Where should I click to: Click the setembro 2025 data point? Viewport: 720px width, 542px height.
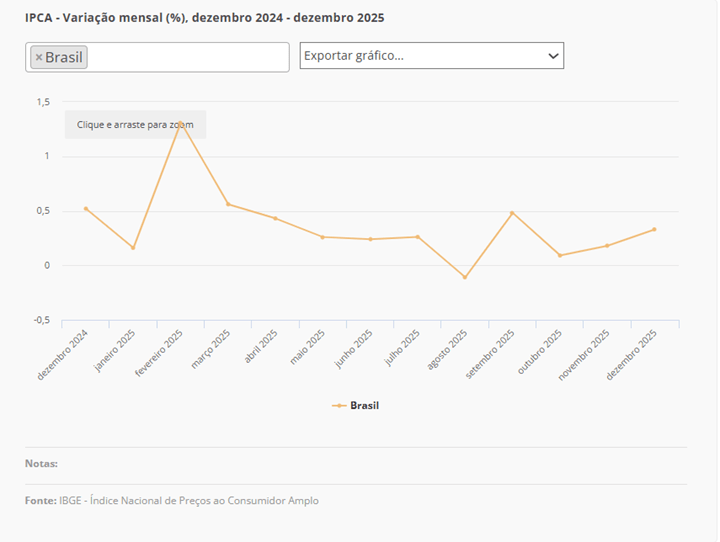pos(512,213)
